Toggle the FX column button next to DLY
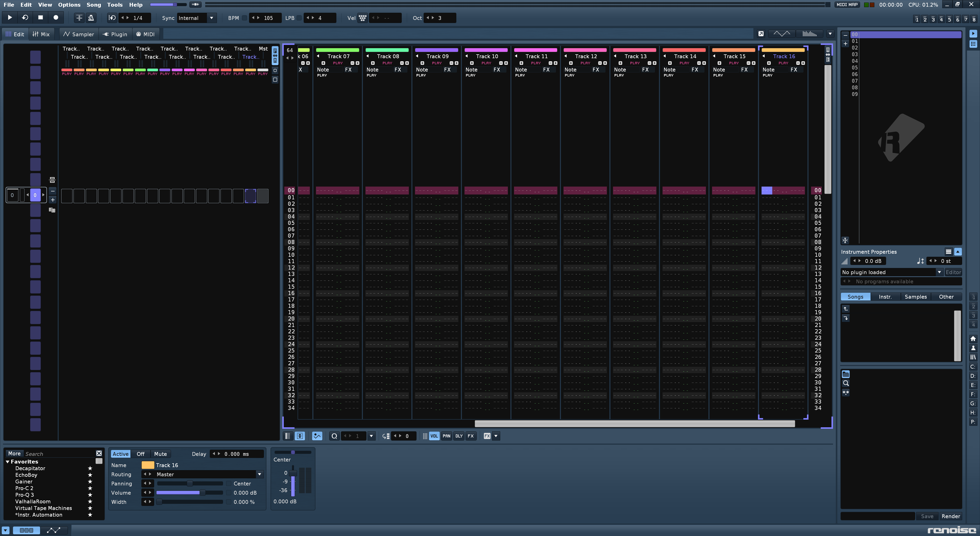This screenshot has width=980, height=536. (x=471, y=436)
